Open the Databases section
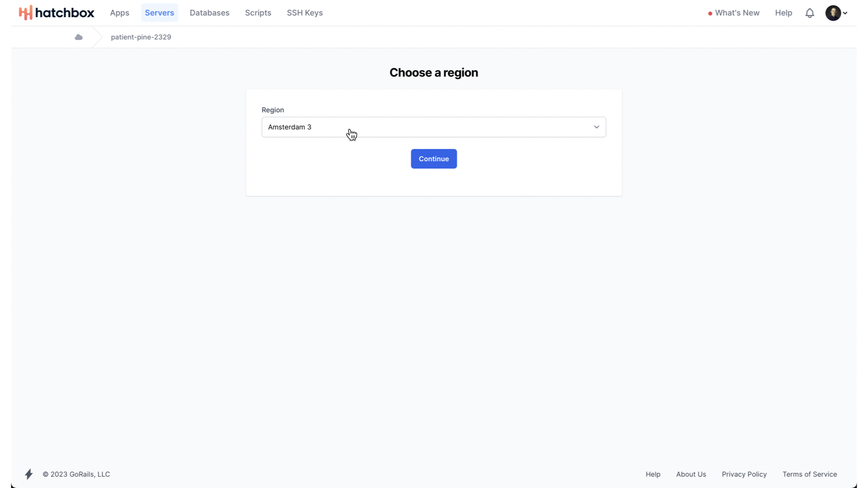Viewport: 868px width, 488px height. click(209, 13)
